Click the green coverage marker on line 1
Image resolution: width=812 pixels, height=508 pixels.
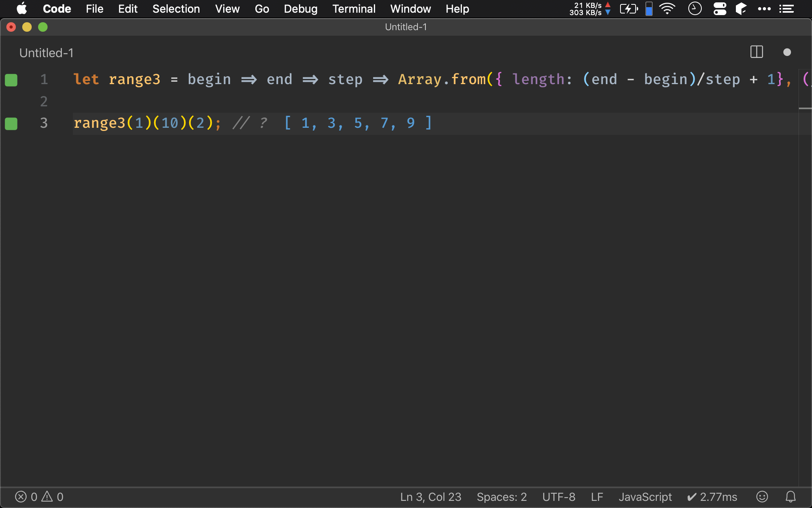pos(11,80)
